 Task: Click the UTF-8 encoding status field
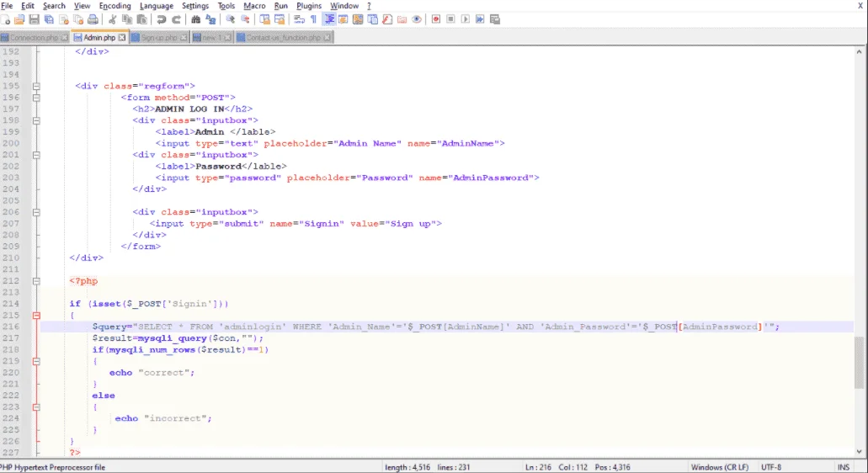coord(771,467)
